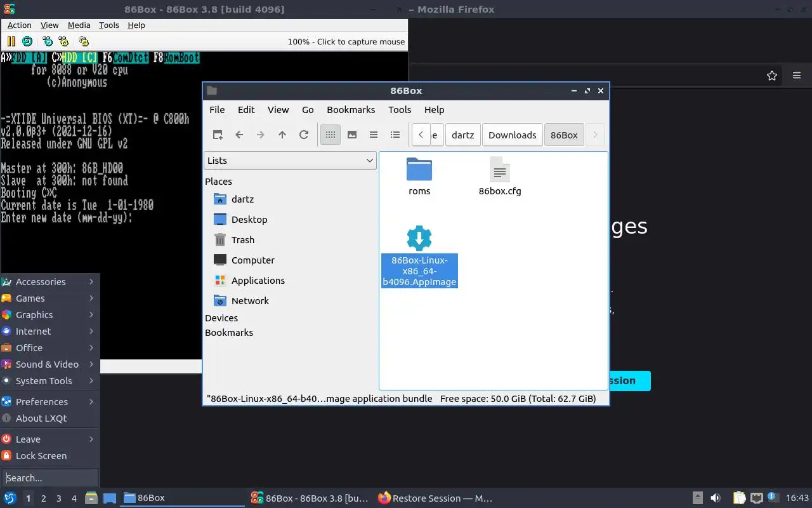Open a new tab in file manager
Image resolution: width=812 pixels, height=508 pixels.
pyautogui.click(x=218, y=135)
